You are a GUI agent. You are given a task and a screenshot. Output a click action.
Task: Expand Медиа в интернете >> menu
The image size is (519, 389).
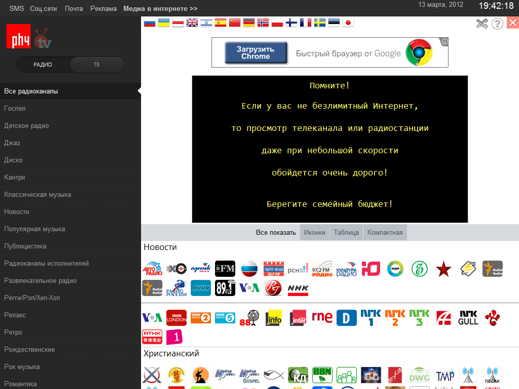point(160,9)
